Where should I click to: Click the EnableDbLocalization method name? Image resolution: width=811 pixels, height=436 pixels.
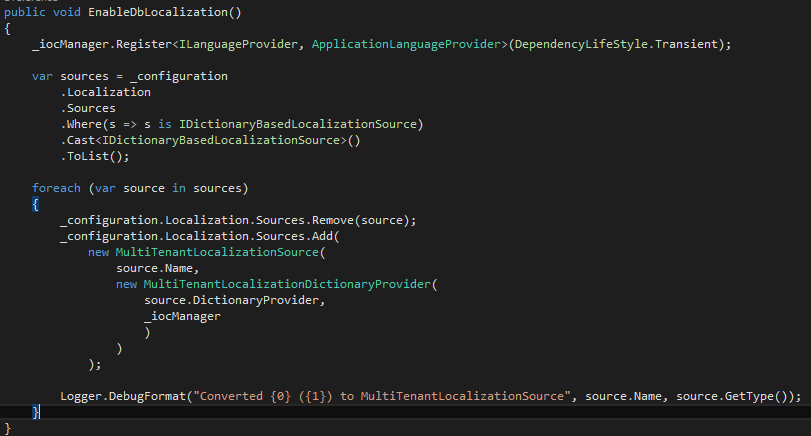click(x=158, y=12)
